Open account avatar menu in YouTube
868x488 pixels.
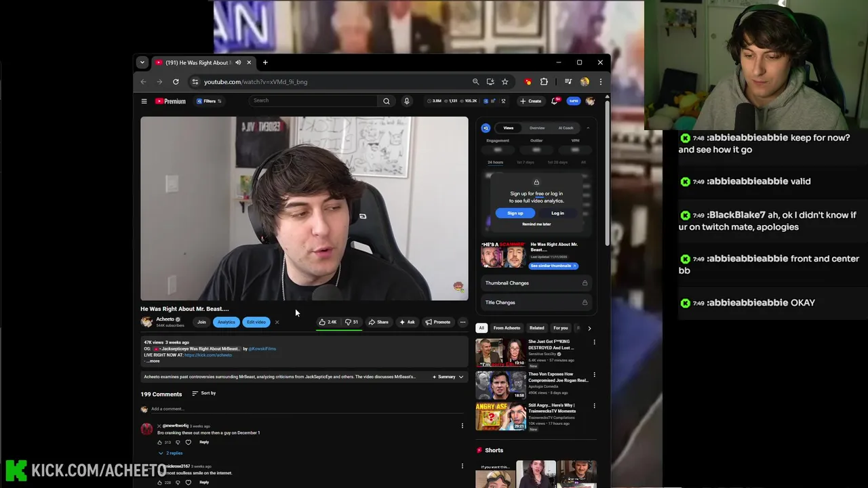pyautogui.click(x=590, y=101)
